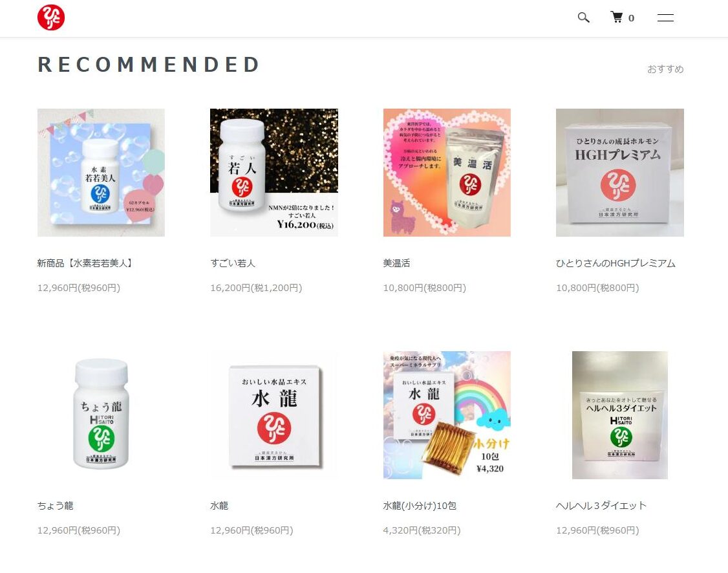Click the すごい若人 title link
The image size is (728, 573).
[x=233, y=263]
